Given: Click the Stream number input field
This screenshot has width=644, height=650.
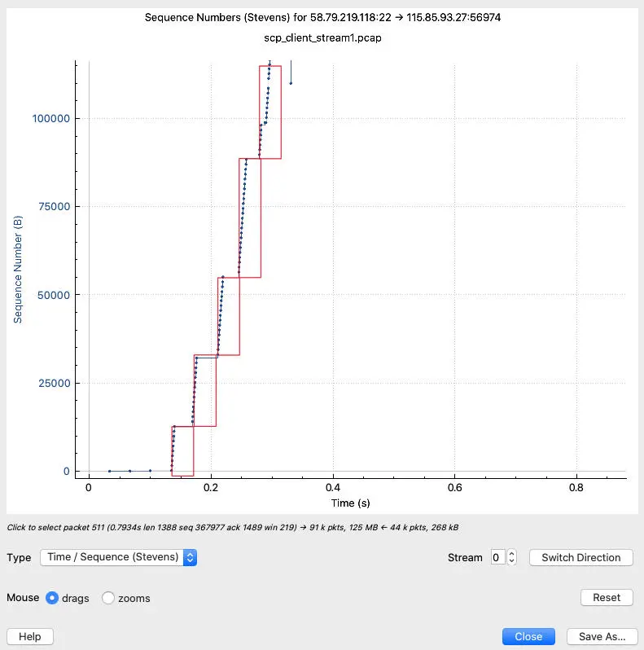Looking at the screenshot, I should coord(497,557).
